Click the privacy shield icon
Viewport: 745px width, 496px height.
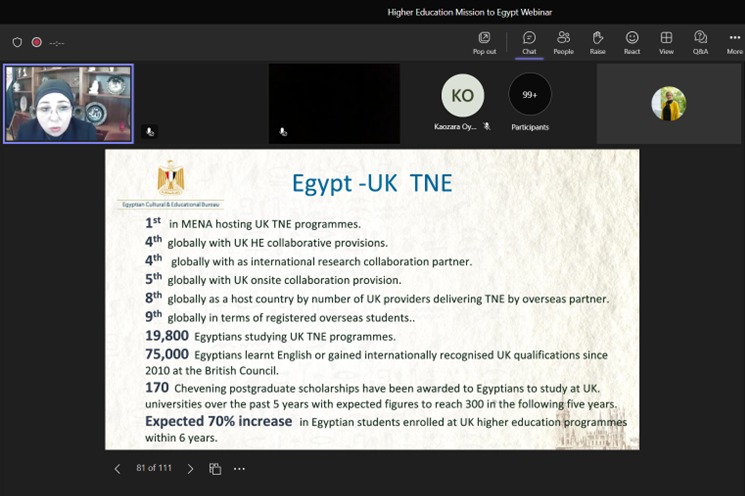point(17,42)
